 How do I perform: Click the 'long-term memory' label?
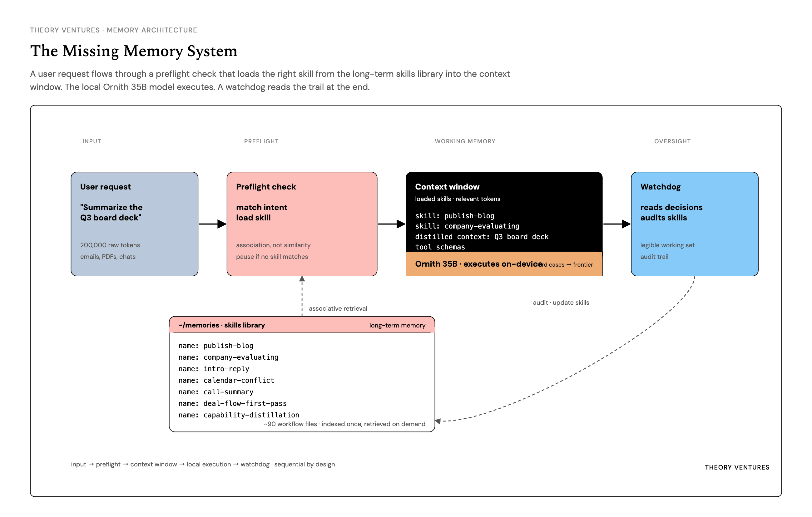397,325
